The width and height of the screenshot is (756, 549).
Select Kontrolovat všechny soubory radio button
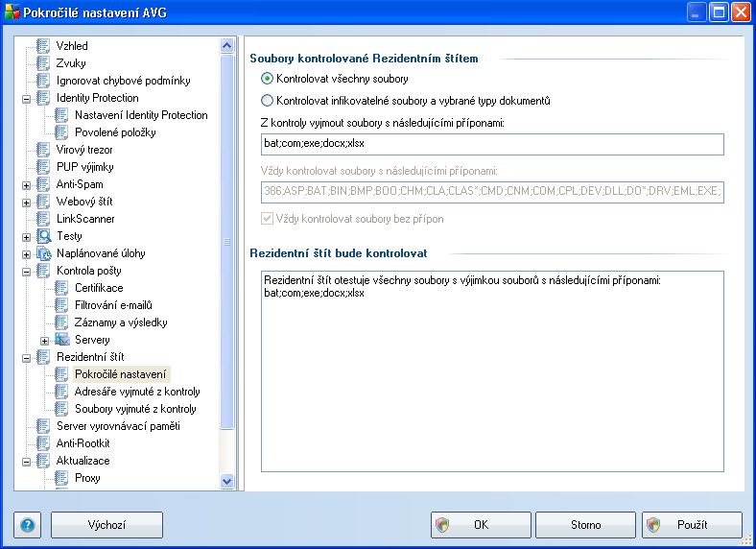click(x=267, y=79)
